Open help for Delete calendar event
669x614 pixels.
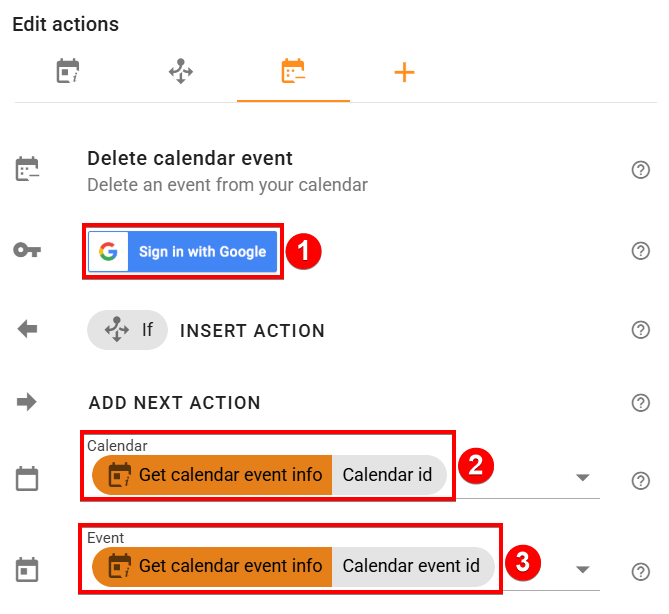(x=641, y=170)
